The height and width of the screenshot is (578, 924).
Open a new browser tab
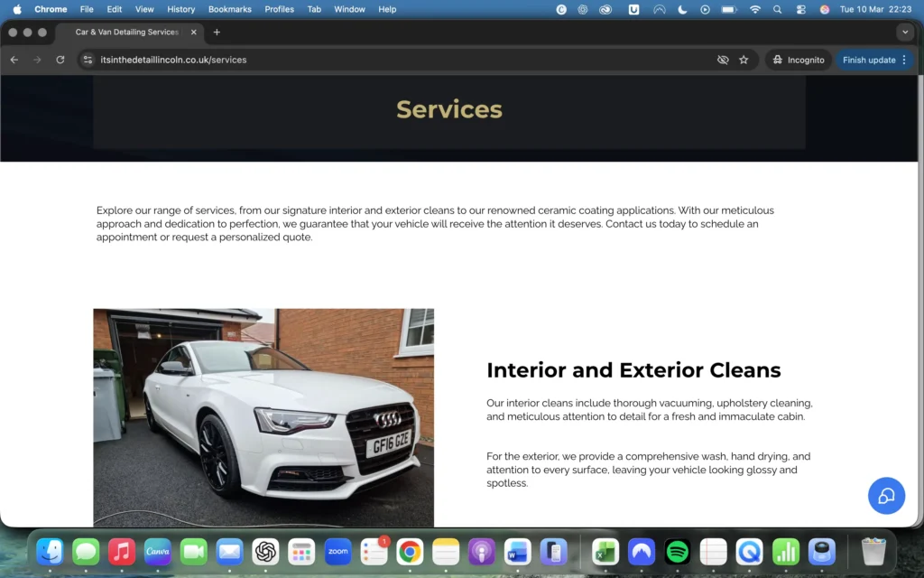pos(217,32)
